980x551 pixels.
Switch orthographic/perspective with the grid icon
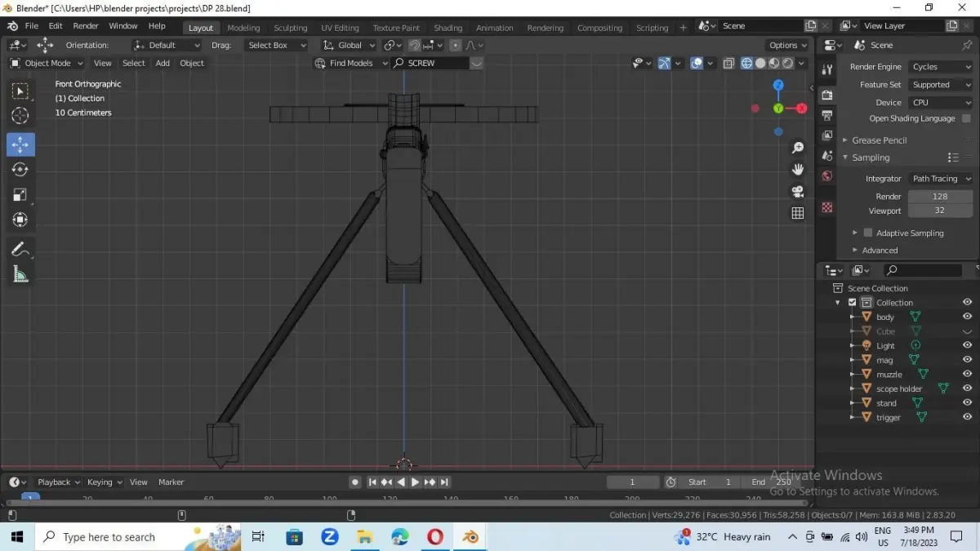coord(798,213)
